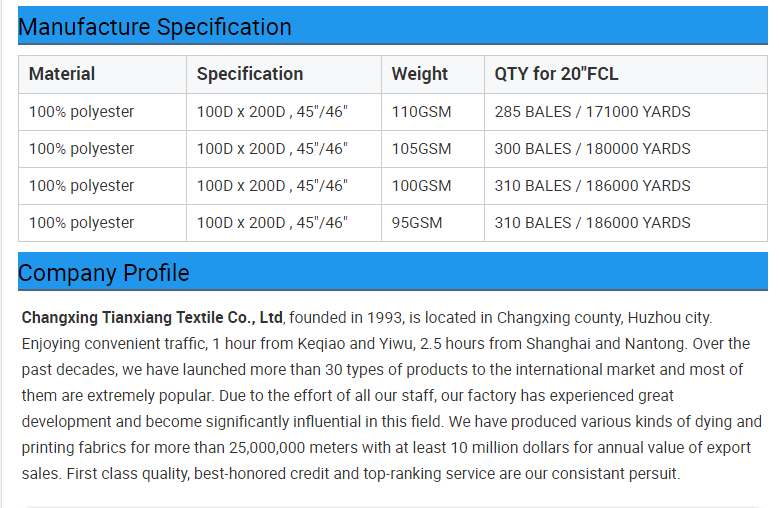This screenshot has width=779, height=508.
Task: Select the specification cell in the 100GSM row
Action: 272,186
